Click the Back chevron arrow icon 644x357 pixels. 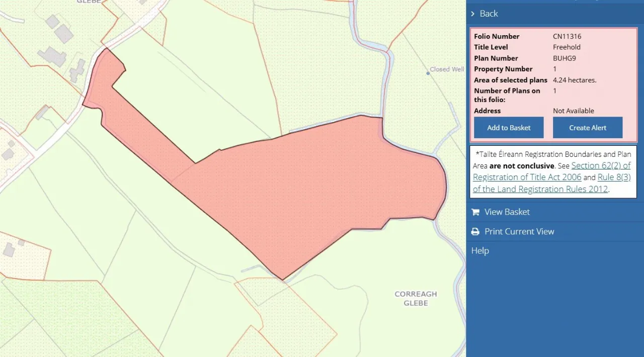(x=473, y=14)
